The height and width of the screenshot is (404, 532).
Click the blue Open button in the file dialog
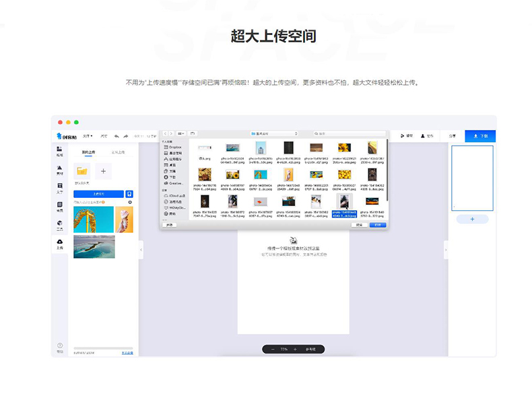pos(378,225)
